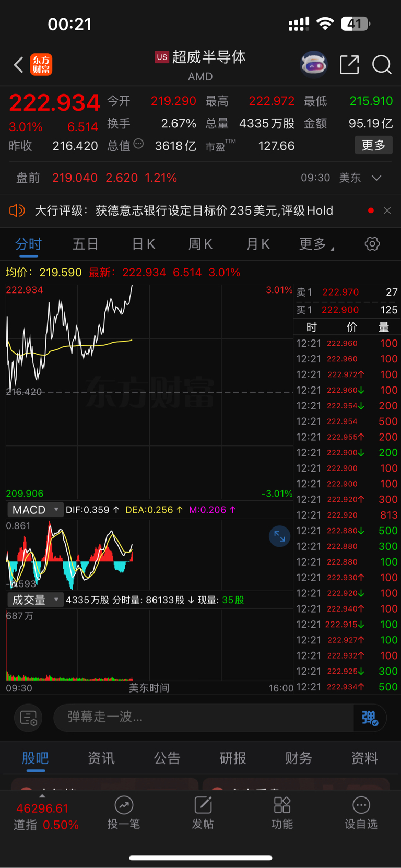Tap the 换手 2.67% value
Screen dimensions: 401x868
click(179, 124)
